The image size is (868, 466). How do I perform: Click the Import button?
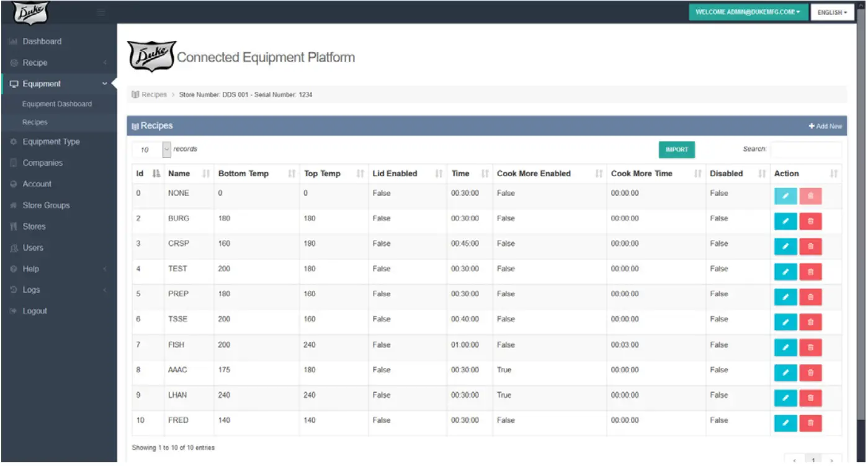[676, 150]
